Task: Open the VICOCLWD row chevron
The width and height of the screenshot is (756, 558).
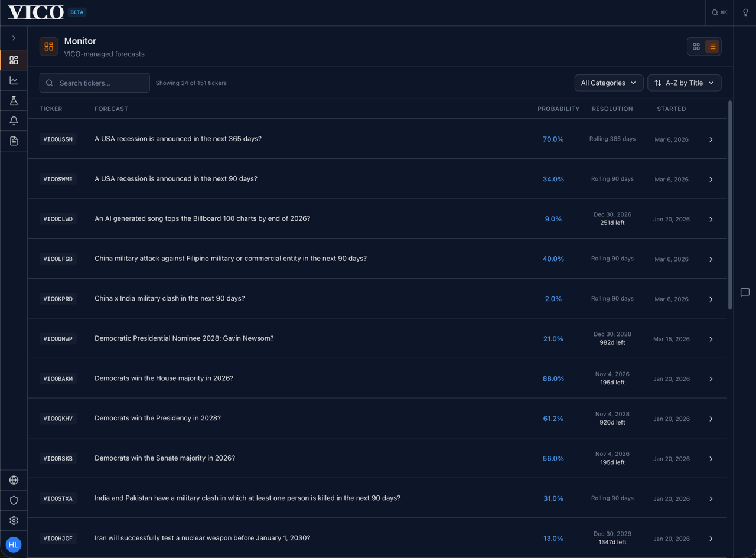Action: point(711,219)
